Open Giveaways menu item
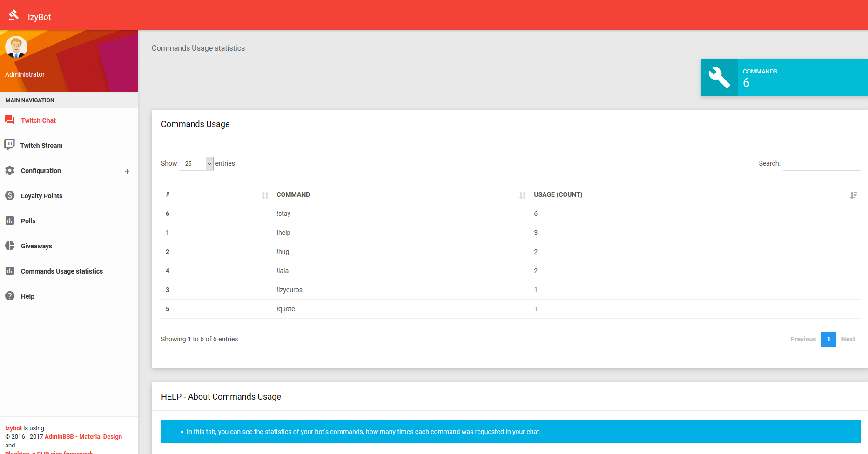 tap(36, 246)
